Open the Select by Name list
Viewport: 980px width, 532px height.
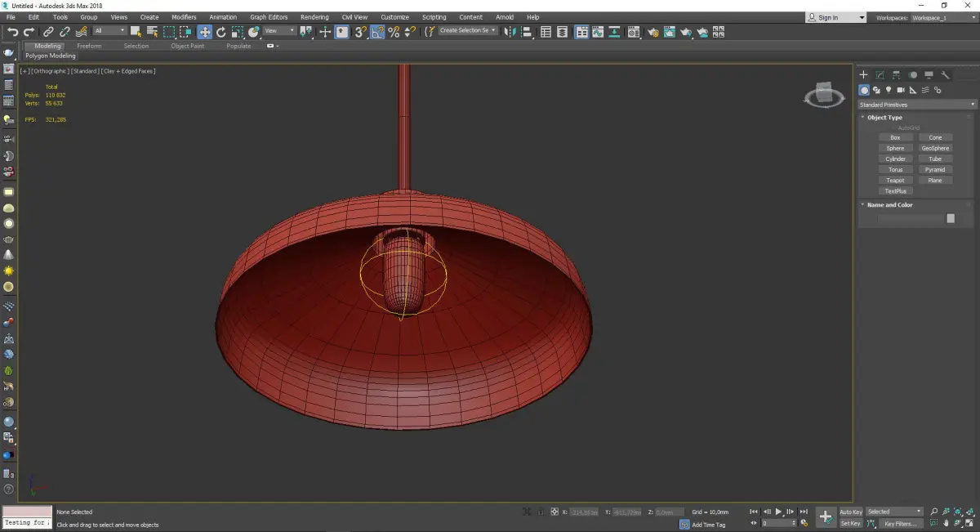(152, 32)
